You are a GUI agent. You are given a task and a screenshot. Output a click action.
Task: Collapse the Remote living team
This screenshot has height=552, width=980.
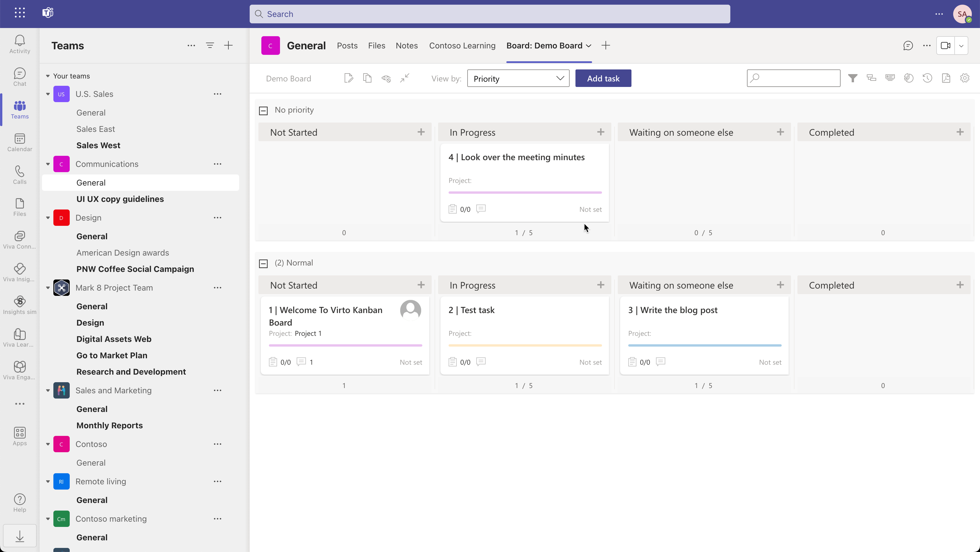tap(48, 481)
